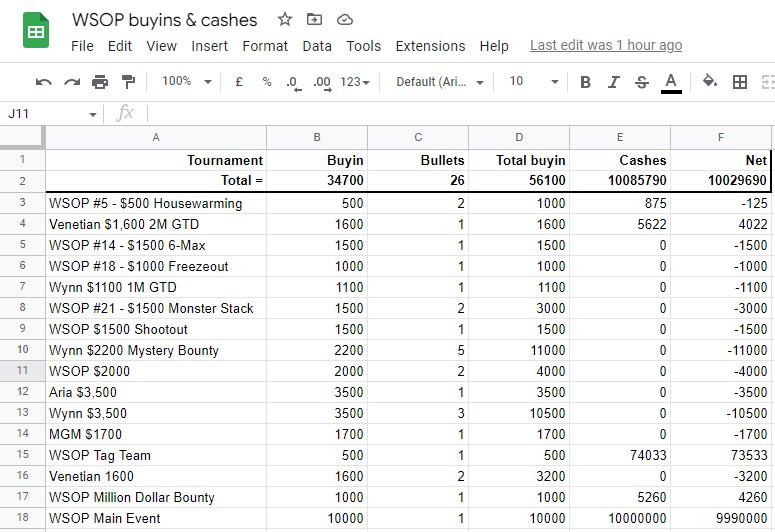
Task: Increase decimal places
Action: pos(322,83)
